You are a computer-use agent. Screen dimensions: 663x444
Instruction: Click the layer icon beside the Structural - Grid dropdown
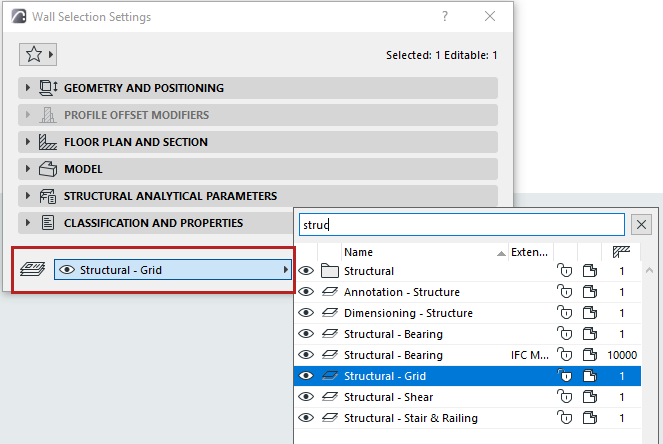click(x=32, y=269)
